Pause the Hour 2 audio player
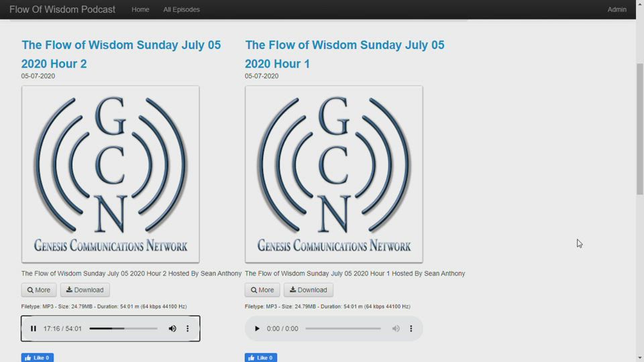Image resolution: width=644 pixels, height=362 pixels. (34, 328)
